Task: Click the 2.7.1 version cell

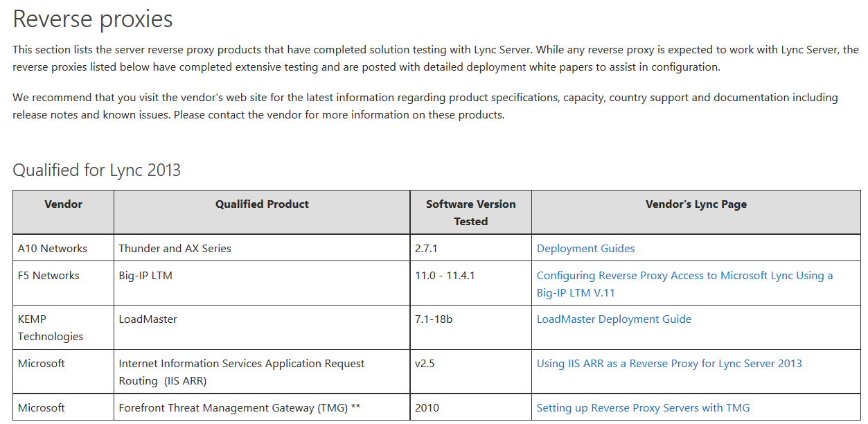Action: (x=471, y=248)
